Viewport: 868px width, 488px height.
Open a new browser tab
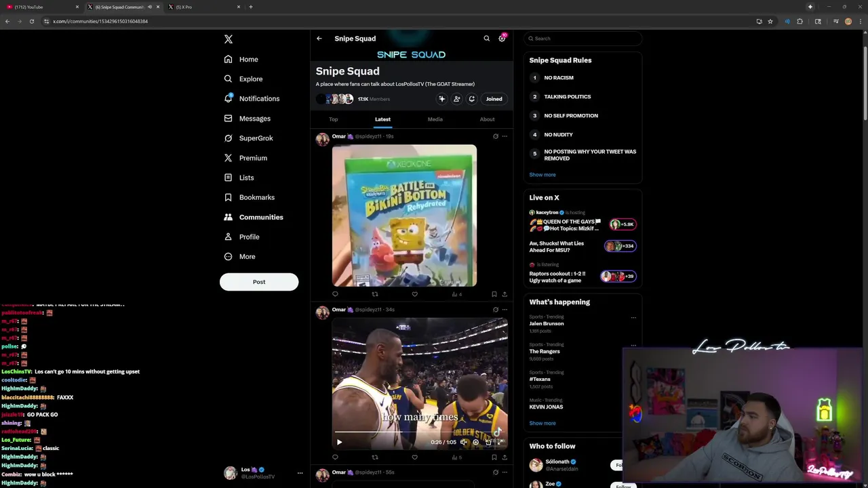(251, 7)
